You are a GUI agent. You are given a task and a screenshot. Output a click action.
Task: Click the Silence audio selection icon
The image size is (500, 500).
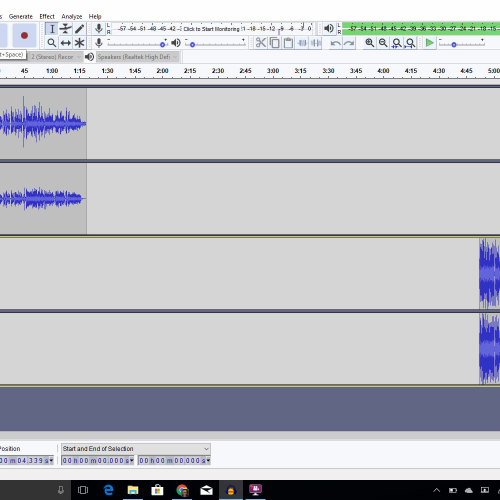tap(316, 43)
